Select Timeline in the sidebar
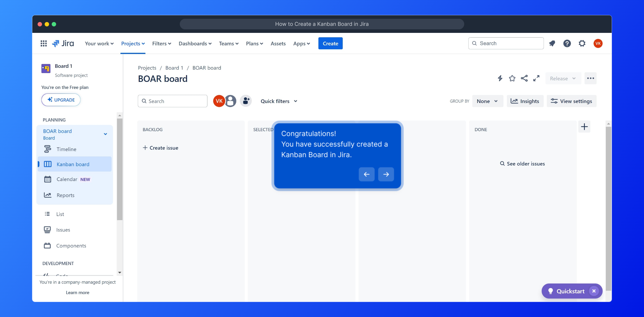 pos(66,149)
